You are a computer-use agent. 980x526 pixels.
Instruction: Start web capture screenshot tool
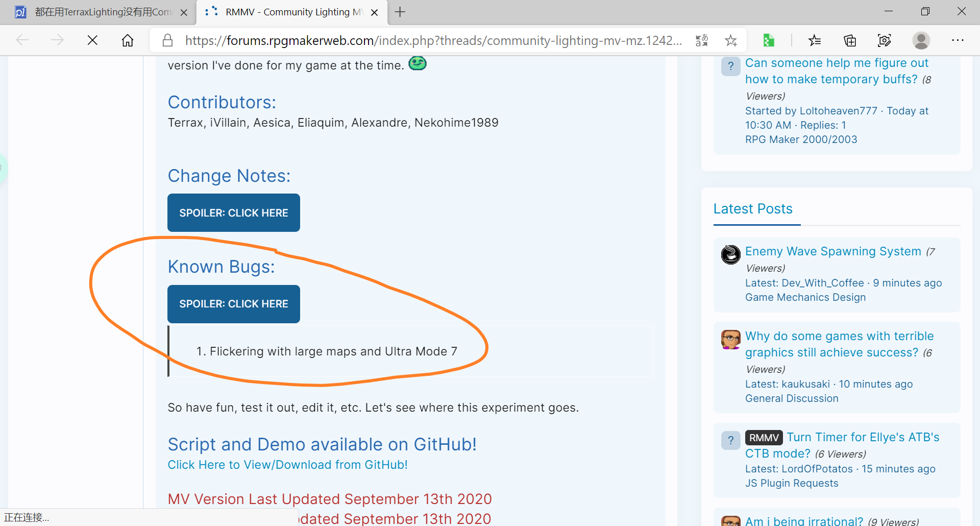click(x=885, y=40)
